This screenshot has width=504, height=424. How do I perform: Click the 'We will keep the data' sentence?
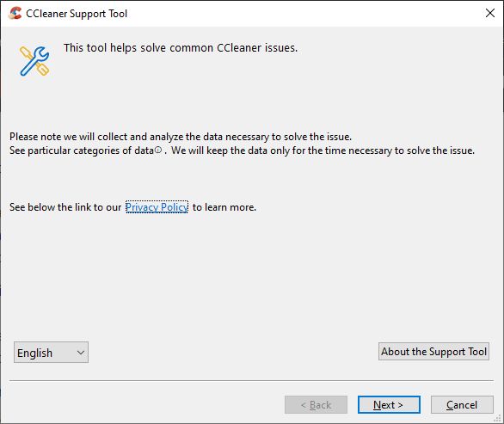[x=323, y=151]
